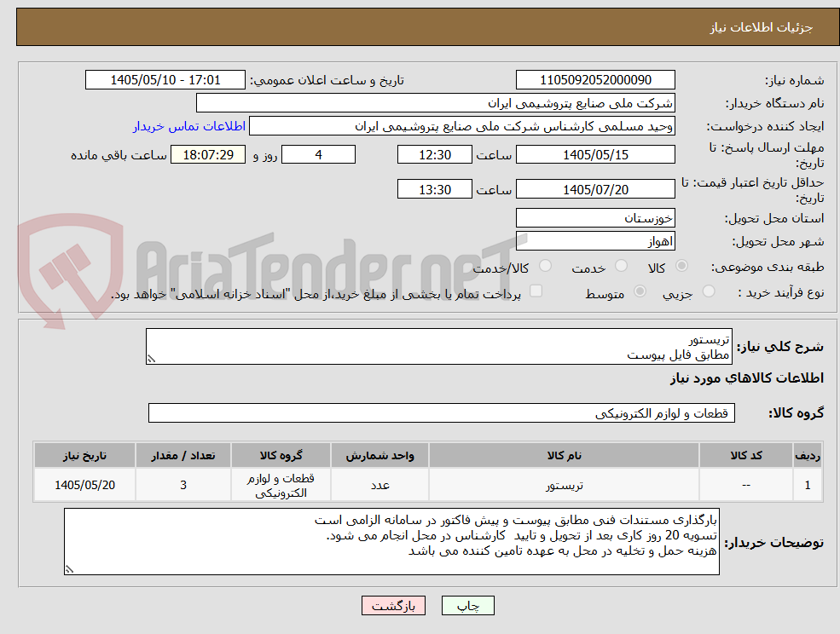This screenshot has width=840, height=634.
Task: Select the خدمت radio button
Action: [621, 266]
